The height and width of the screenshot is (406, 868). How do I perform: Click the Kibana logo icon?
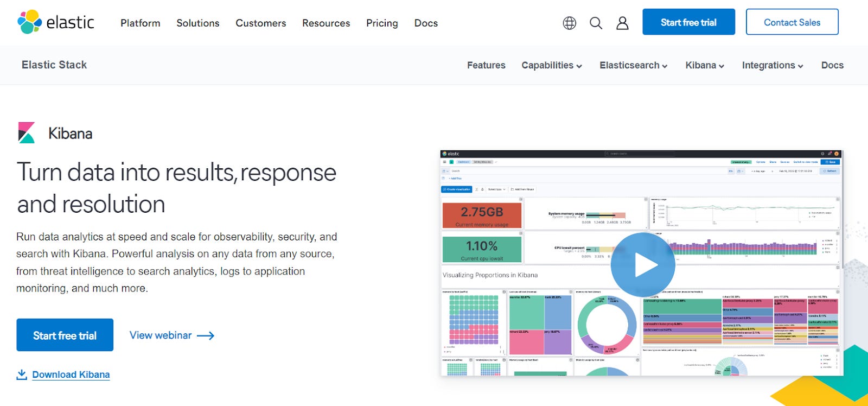[x=26, y=132]
